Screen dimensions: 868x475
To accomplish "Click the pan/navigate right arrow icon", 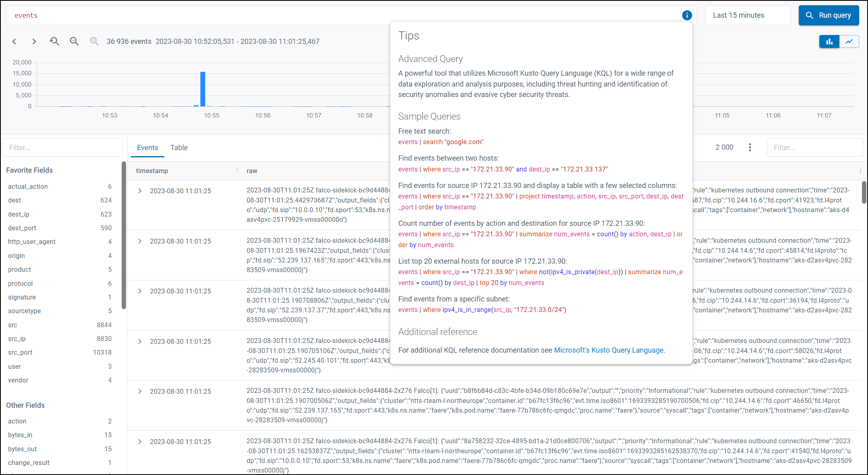I will pos(33,41).
